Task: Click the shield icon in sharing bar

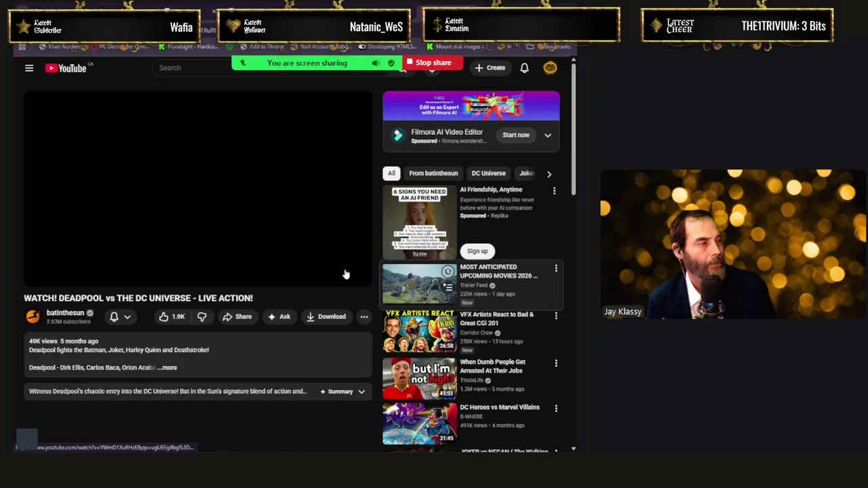Action: click(x=391, y=63)
